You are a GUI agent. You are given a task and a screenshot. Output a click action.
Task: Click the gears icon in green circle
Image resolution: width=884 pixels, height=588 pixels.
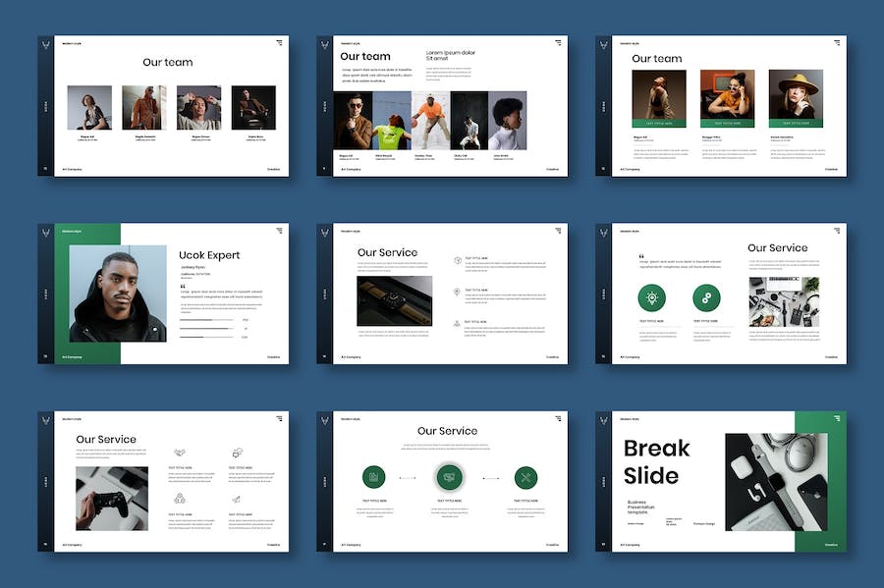(705, 298)
